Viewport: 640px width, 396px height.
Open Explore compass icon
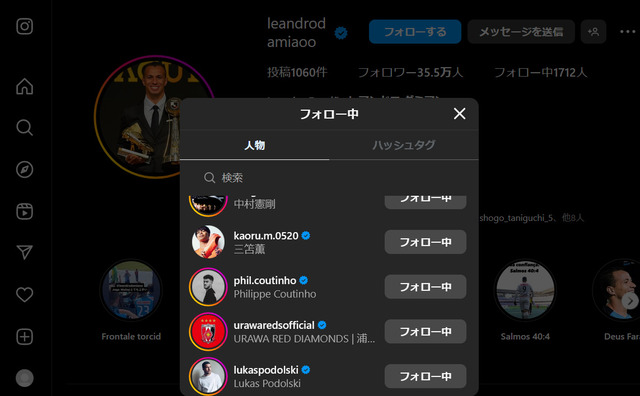(x=24, y=169)
